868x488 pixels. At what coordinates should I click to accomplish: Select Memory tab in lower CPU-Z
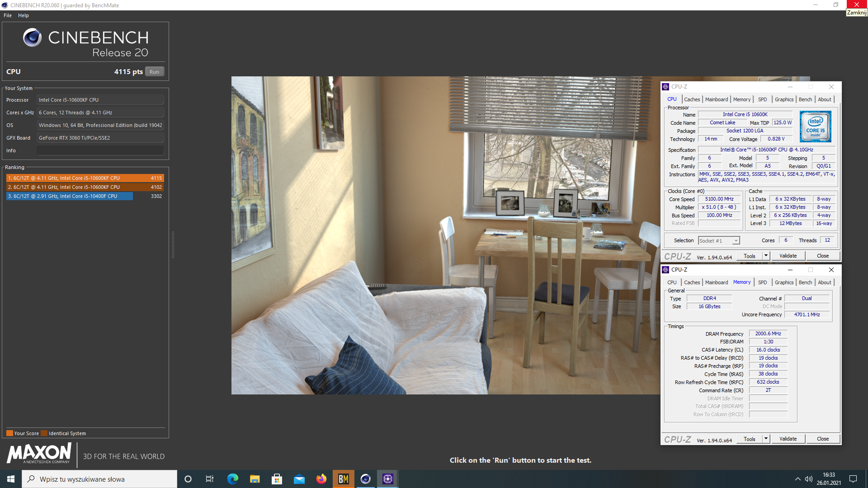pos(742,282)
